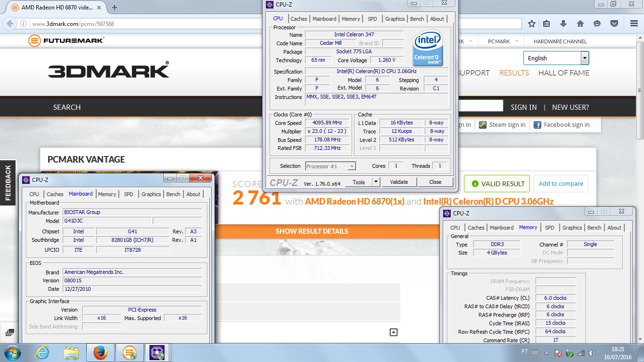This screenshot has height=362, width=644.
Task: Open the Mainboard tab in the top CPU-Z window
Action: pos(324,19)
